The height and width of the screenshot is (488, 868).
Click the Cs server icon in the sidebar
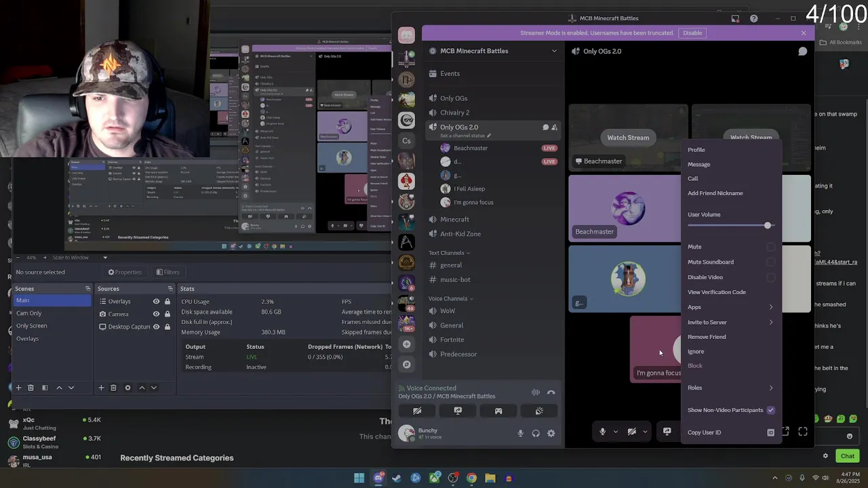pos(406,141)
